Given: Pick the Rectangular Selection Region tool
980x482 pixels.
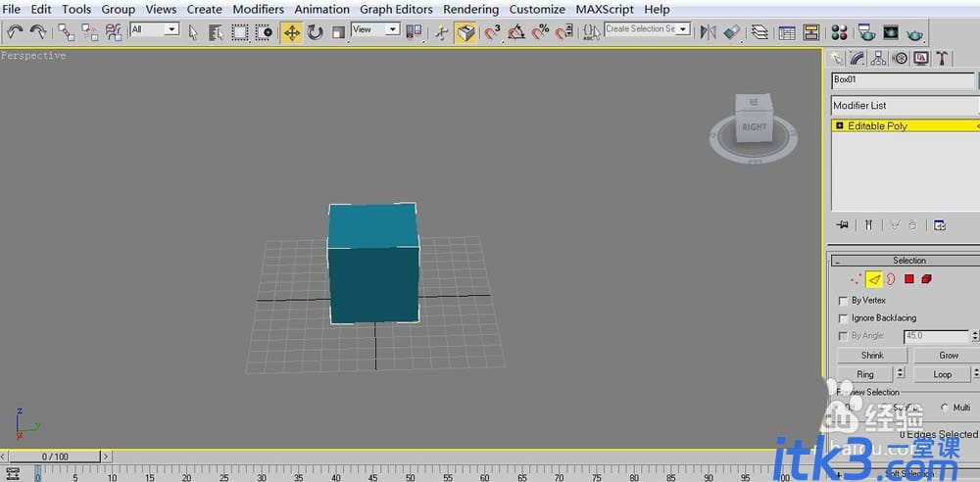Looking at the screenshot, I should (x=240, y=32).
